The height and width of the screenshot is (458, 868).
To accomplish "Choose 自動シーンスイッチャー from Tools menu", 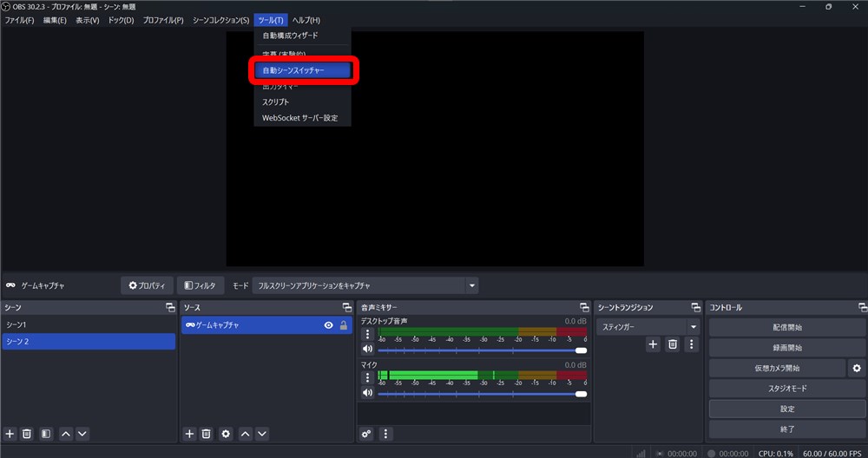I will (x=302, y=70).
